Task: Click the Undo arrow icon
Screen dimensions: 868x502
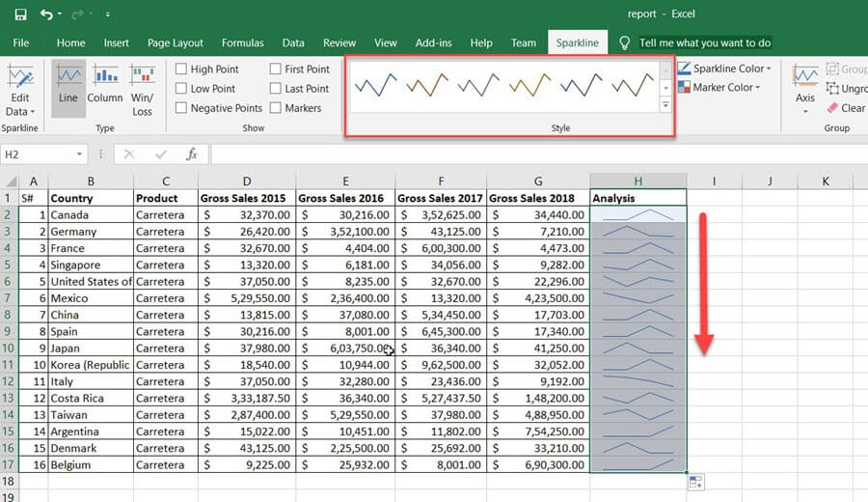Action: [46, 14]
